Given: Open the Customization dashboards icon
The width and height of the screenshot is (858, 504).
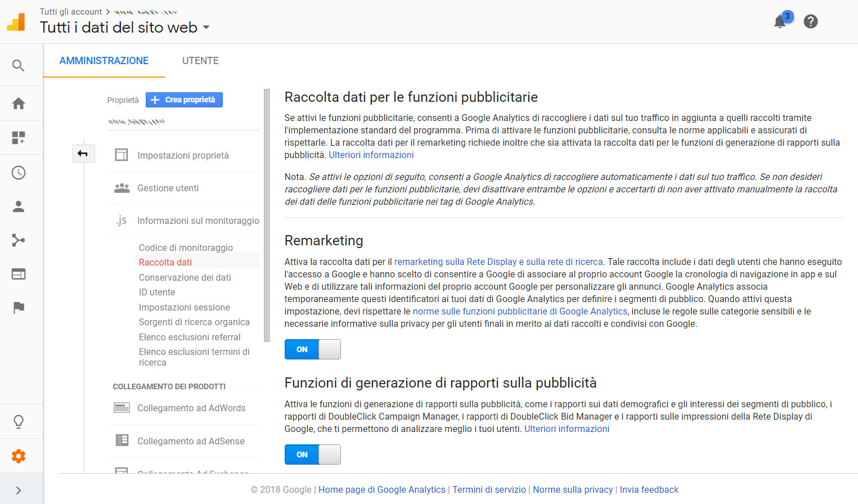Looking at the screenshot, I should click(x=19, y=138).
